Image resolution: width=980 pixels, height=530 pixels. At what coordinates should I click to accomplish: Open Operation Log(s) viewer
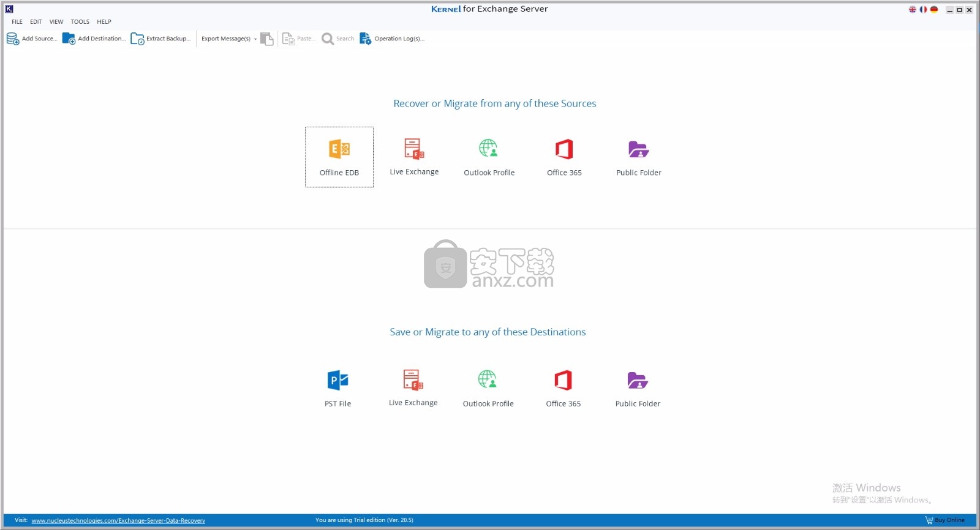392,39
